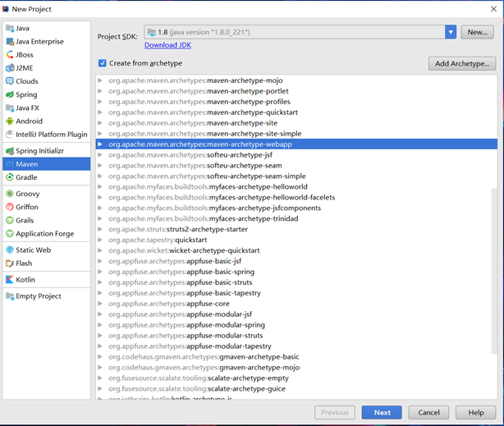Click the IntelliJ logo in title bar
The height and width of the screenshot is (426, 504).
pyautogui.click(x=6, y=9)
